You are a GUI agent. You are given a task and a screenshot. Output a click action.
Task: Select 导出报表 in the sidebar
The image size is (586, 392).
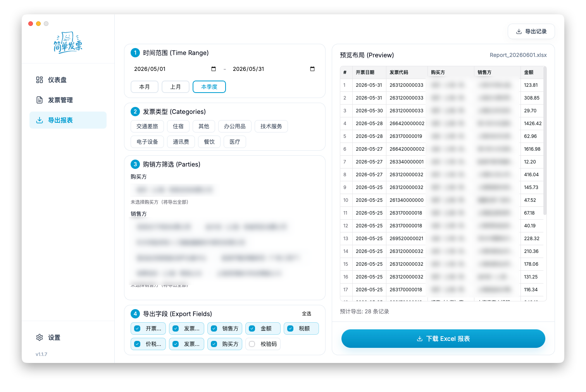pyautogui.click(x=68, y=120)
